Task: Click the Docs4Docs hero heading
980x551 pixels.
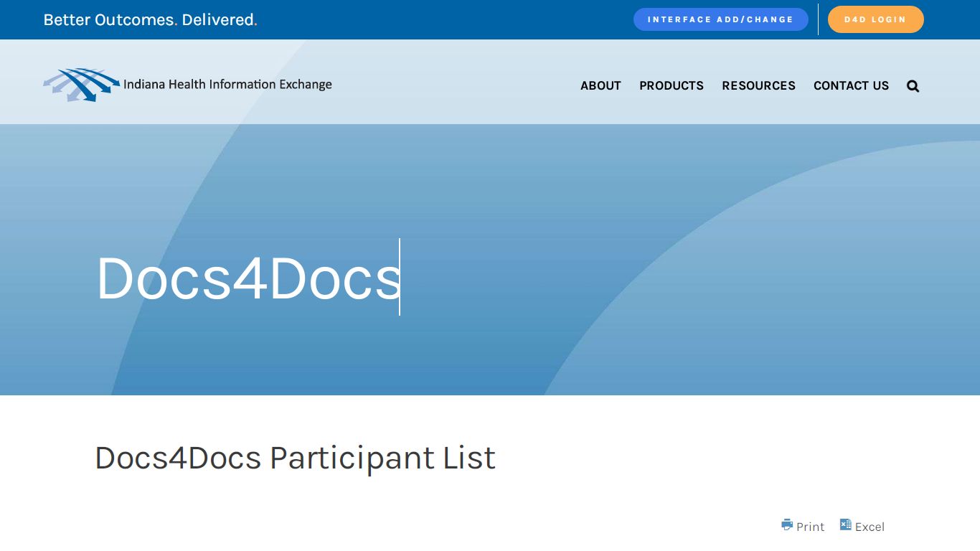Action: click(248, 278)
